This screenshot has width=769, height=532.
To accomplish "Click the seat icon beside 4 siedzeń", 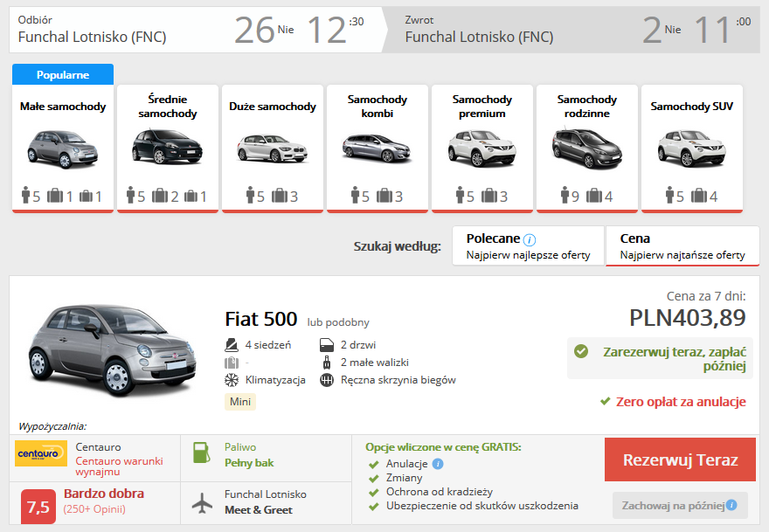I will click(231, 345).
